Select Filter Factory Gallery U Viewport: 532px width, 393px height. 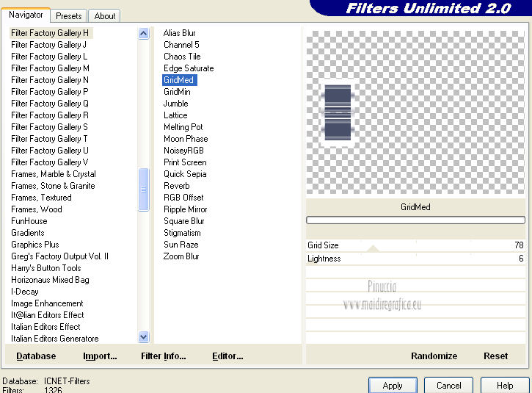[50, 151]
